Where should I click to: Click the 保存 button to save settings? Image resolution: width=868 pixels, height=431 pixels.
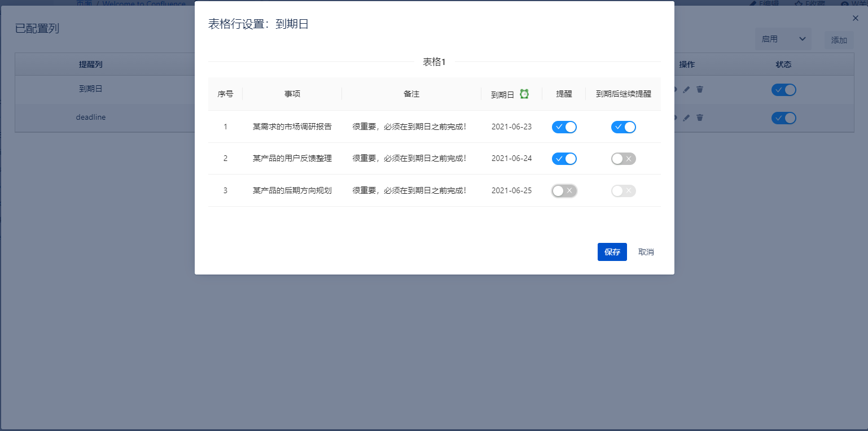pyautogui.click(x=612, y=252)
